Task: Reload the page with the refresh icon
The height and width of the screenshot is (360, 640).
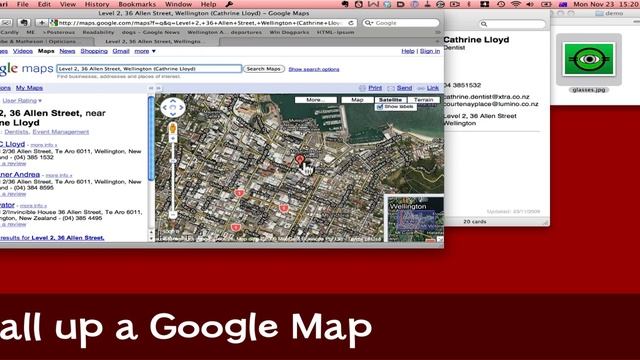Action: point(351,23)
